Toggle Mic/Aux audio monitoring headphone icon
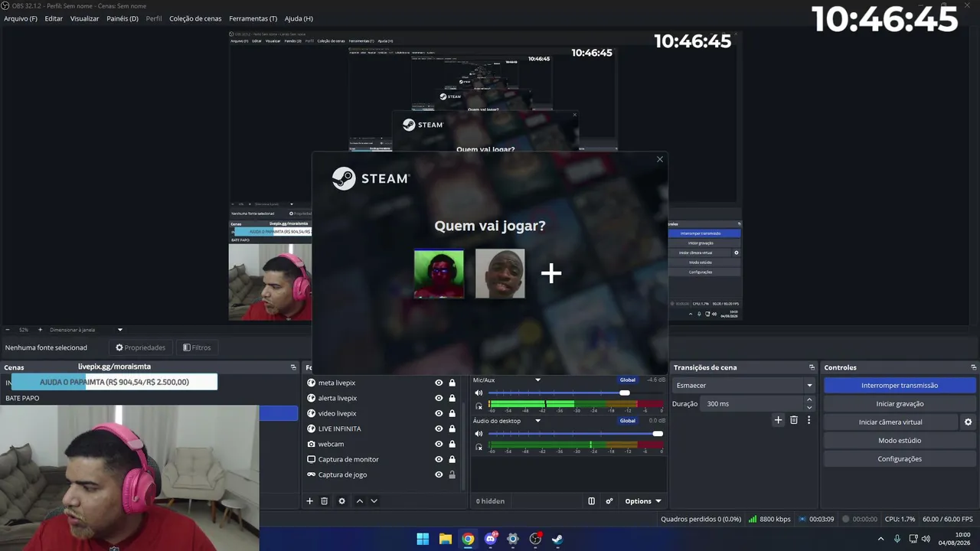 click(x=479, y=406)
